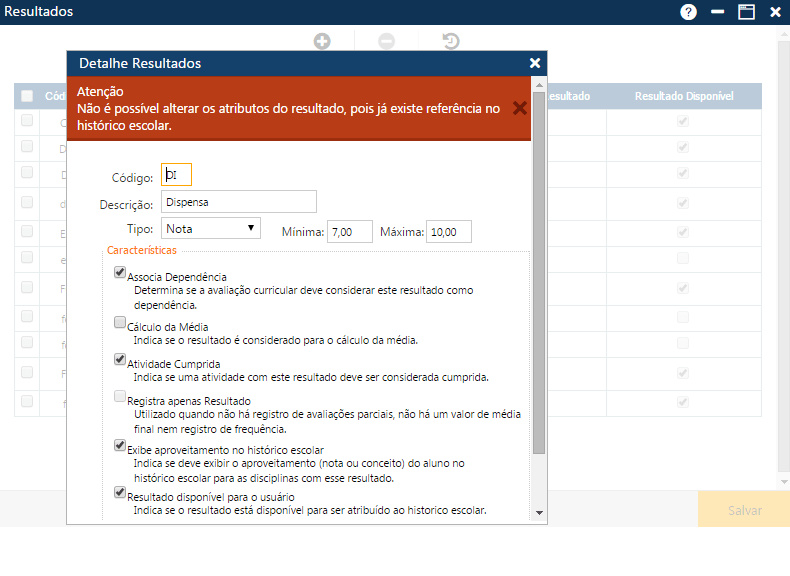Click the Descrição field containing Dispensa
The height and width of the screenshot is (576, 790).
(238, 202)
